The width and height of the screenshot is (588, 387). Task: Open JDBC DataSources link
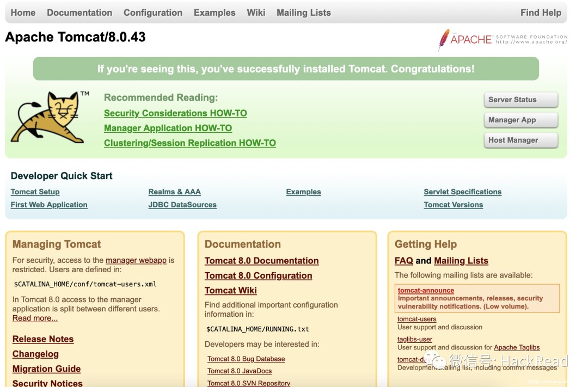pos(182,205)
